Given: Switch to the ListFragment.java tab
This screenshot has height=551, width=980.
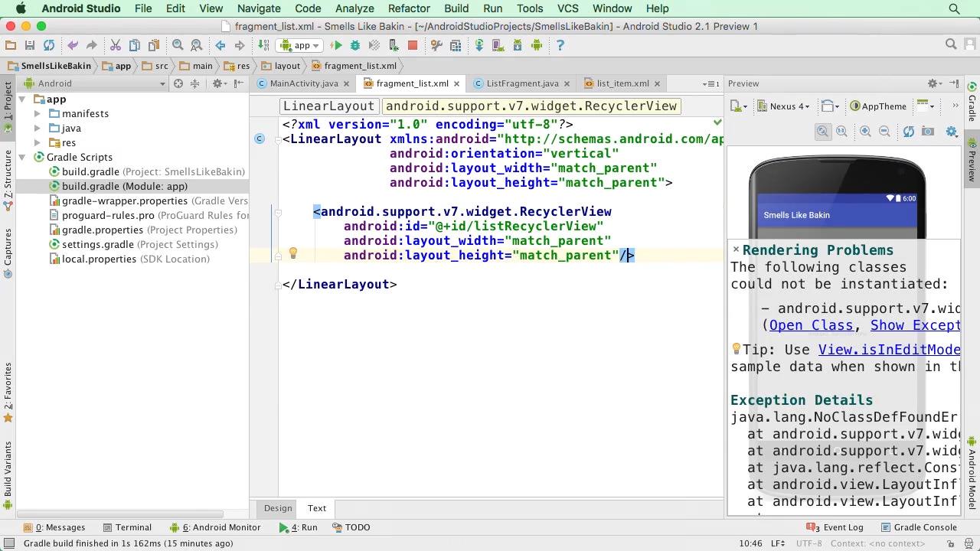Looking at the screenshot, I should coord(522,83).
